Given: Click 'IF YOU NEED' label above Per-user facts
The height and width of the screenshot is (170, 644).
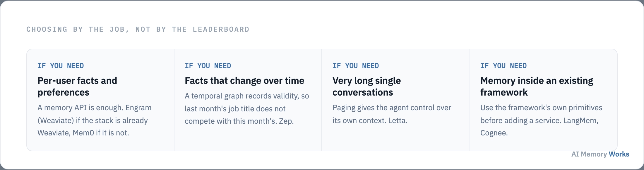Looking at the screenshot, I should (61, 66).
